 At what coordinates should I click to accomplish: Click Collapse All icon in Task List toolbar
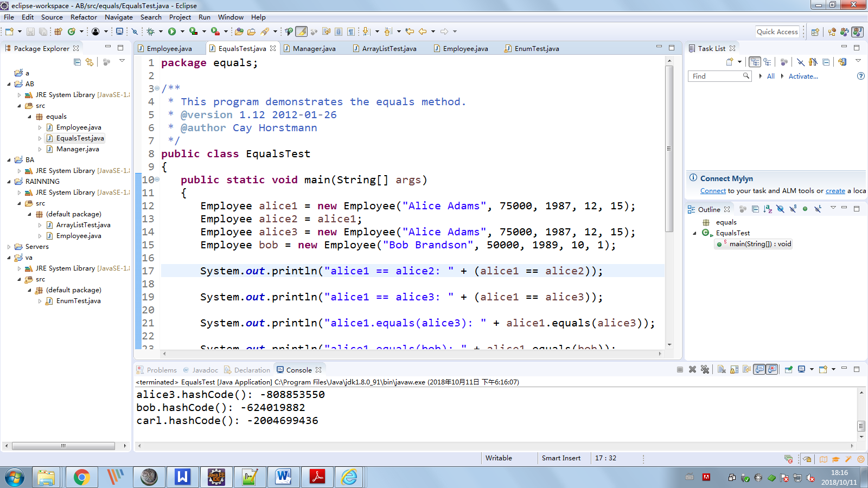(x=826, y=62)
